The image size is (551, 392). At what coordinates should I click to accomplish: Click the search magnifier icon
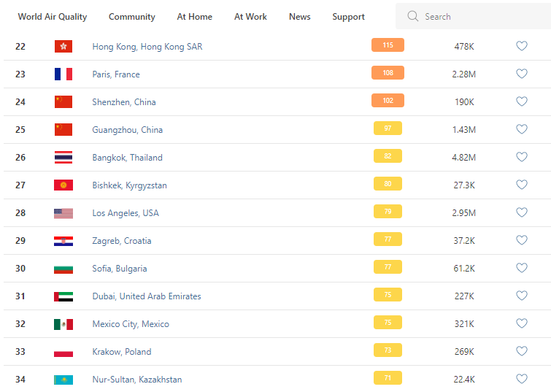coord(413,16)
